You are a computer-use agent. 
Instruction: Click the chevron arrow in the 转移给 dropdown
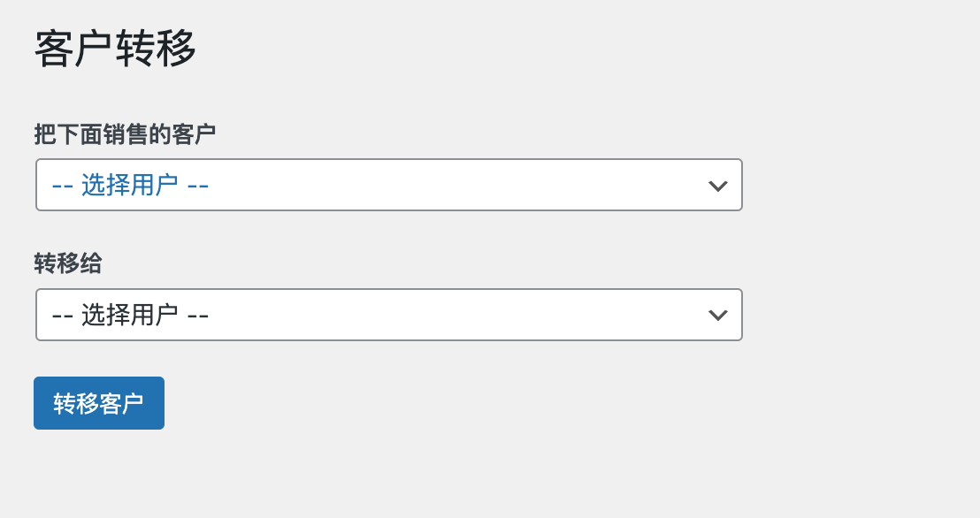(718, 316)
